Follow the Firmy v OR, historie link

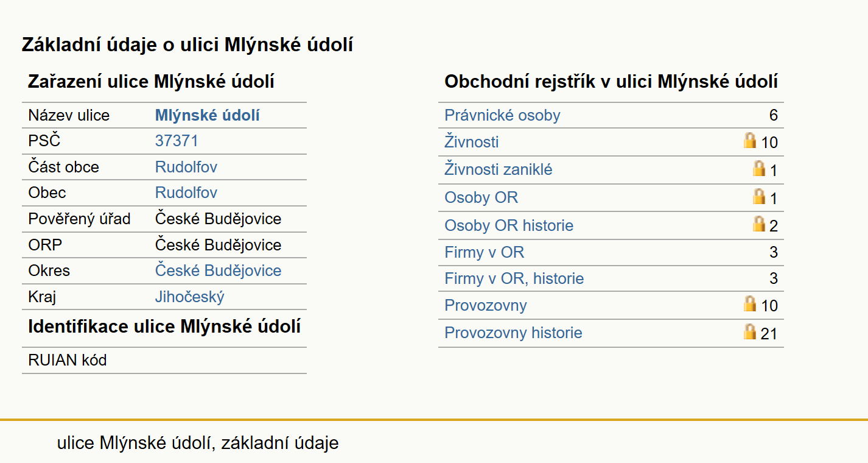(x=514, y=278)
